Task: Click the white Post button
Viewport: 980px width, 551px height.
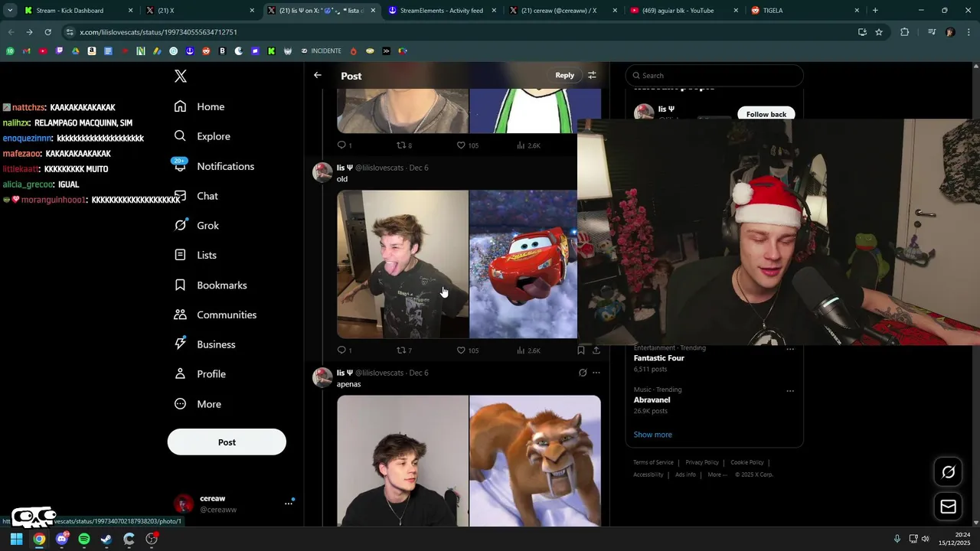Action: (227, 442)
